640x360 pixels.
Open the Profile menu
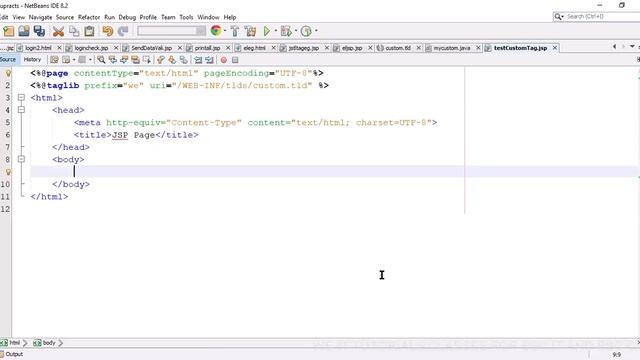click(x=148, y=17)
